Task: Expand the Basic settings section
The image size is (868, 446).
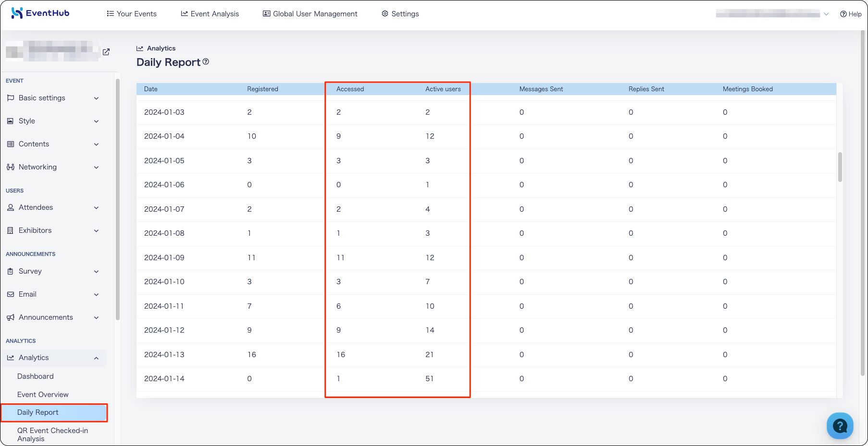Action: click(96, 98)
